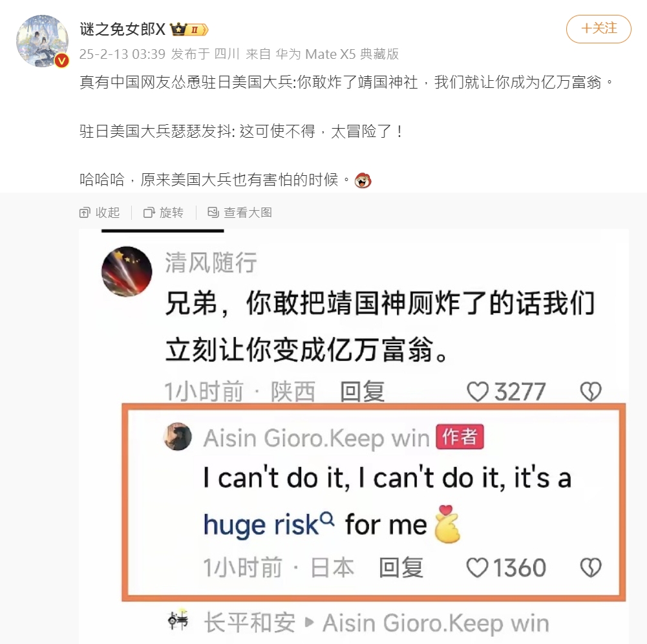Click the highlighted huge risk search link

[x=269, y=525]
